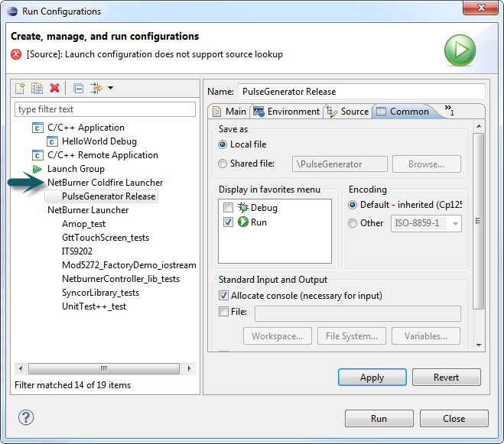Enable the Debug favorites checkbox
Viewport: 504px width, 444px height.
[229, 208]
